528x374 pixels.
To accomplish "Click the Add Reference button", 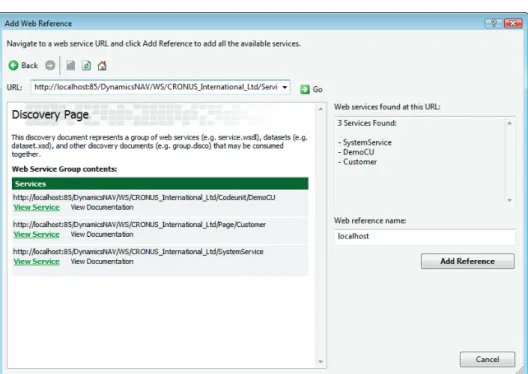I will tap(467, 261).
